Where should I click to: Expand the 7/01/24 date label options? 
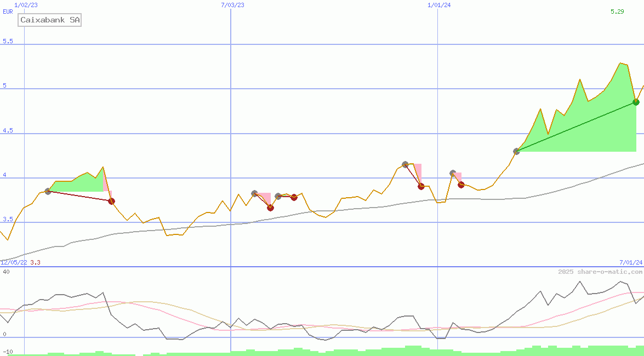628,262
